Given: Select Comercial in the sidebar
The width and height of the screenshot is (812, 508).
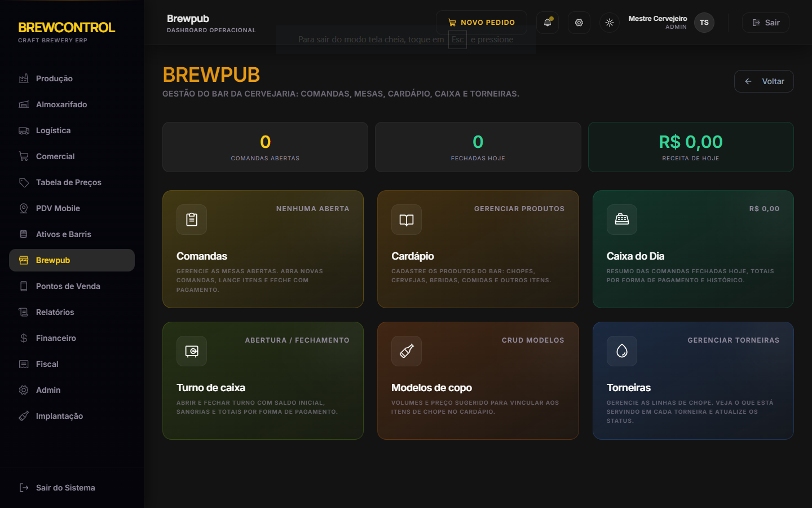Looking at the screenshot, I should tap(72, 156).
